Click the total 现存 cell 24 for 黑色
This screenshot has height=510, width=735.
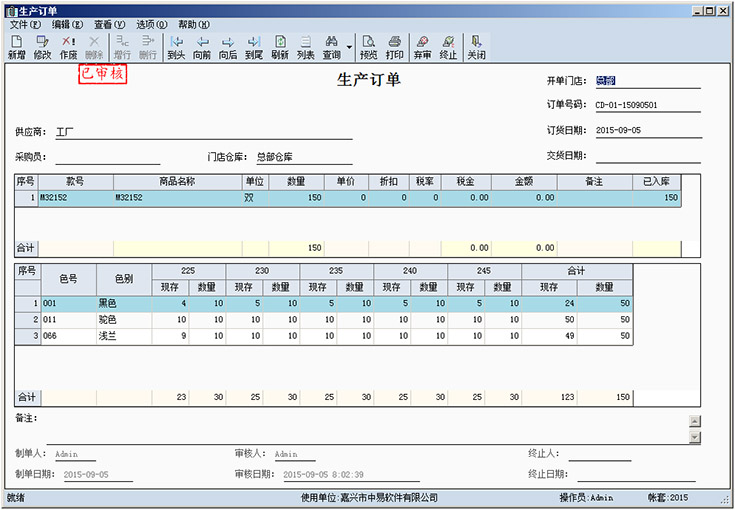point(549,304)
